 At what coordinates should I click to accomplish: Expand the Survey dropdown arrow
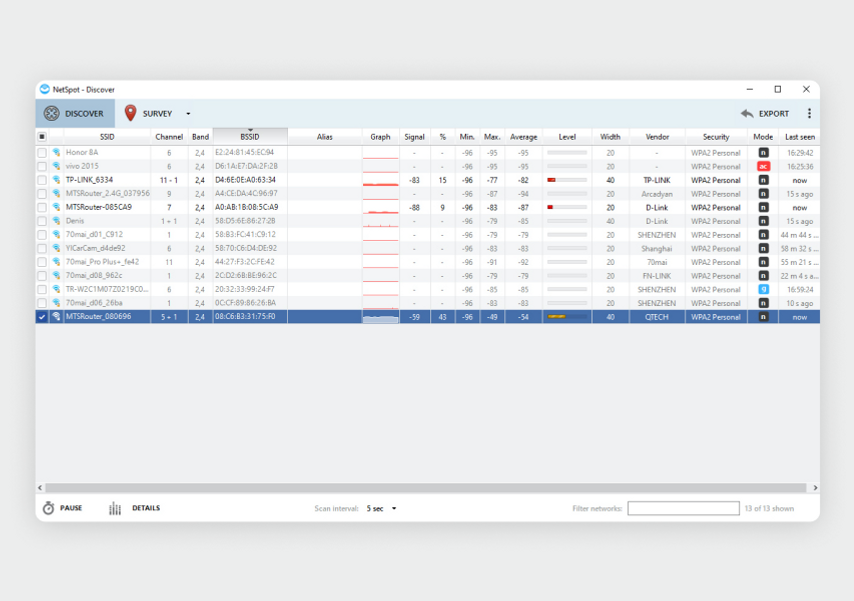[x=188, y=114]
